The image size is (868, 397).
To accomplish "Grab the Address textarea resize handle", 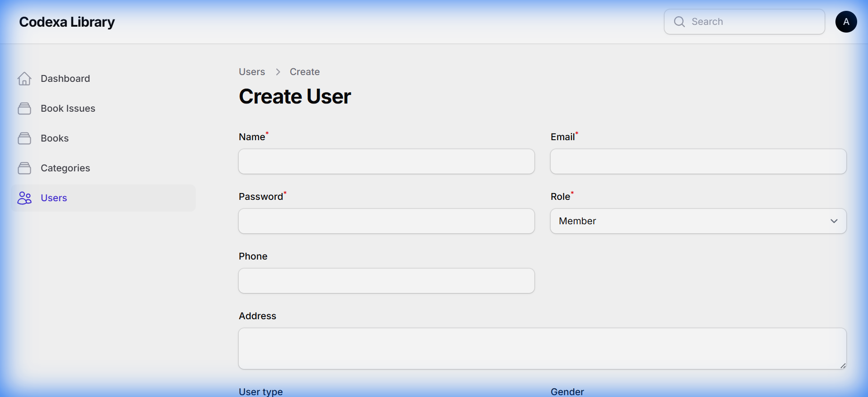I will pyautogui.click(x=843, y=366).
